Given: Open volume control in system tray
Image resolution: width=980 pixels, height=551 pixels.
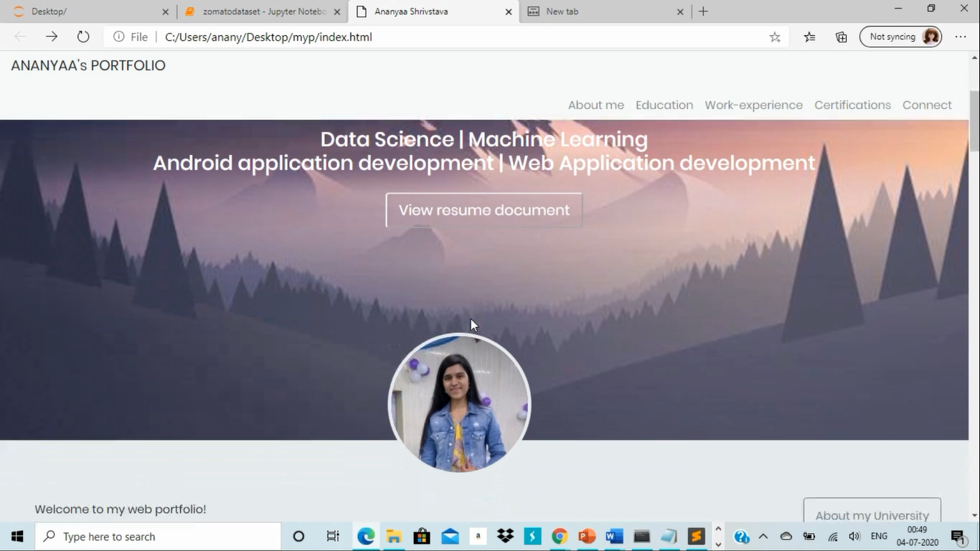Looking at the screenshot, I should click(854, 537).
